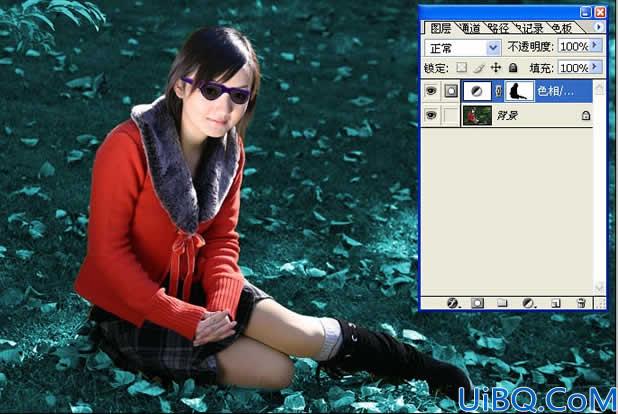Toggle lock image pixels brush icon
Screen dimensions: 618x414
tap(479, 68)
